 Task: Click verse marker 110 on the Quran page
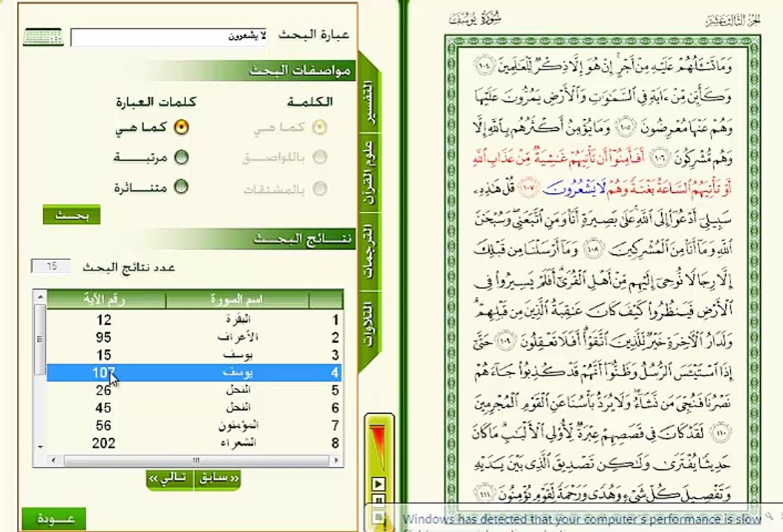coord(720,432)
